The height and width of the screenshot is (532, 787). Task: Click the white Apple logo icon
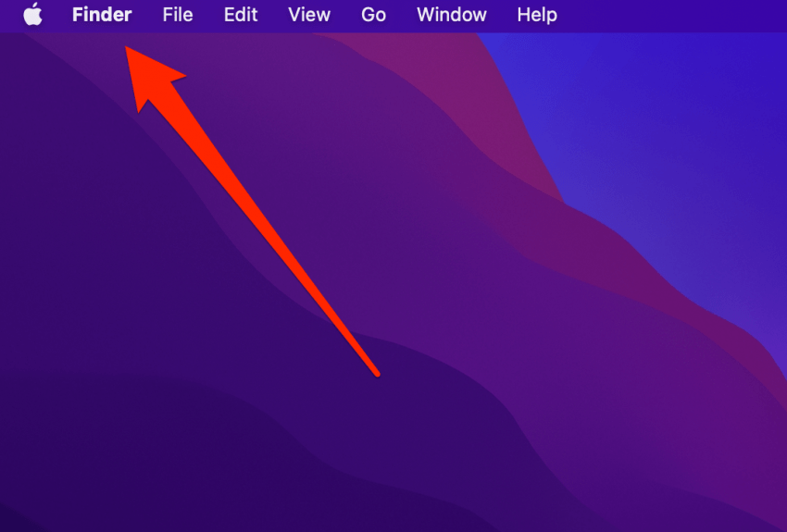coord(33,15)
